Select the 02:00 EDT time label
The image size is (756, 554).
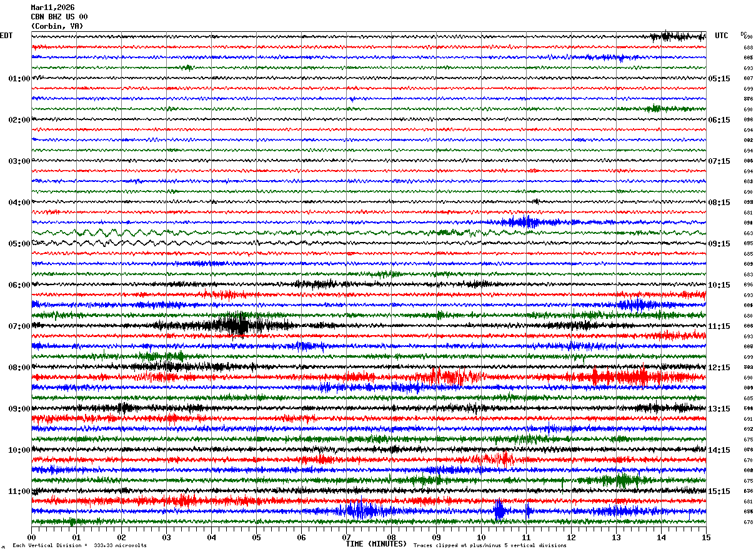[x=19, y=120]
